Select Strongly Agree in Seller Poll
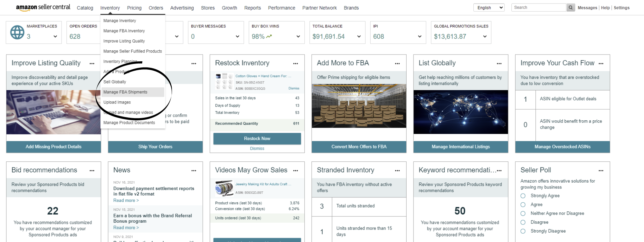Image resolution: width=644 pixels, height=242 pixels. (523, 196)
